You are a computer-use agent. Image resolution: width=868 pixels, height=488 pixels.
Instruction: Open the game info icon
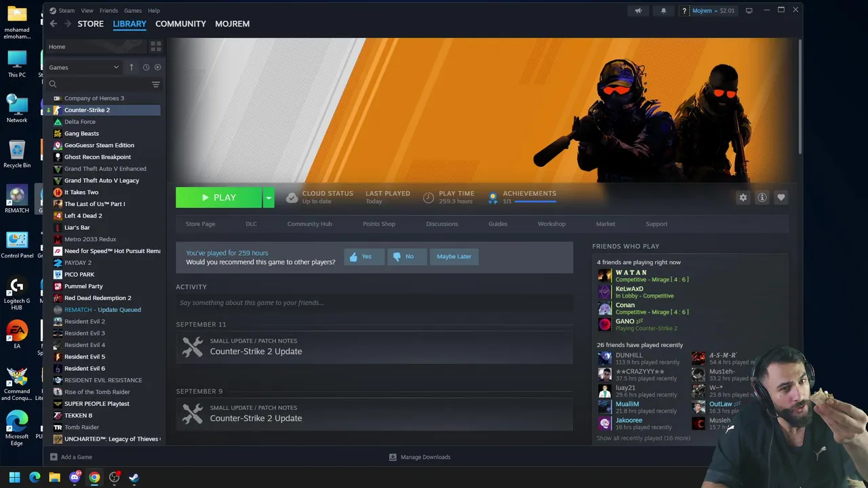coord(762,197)
